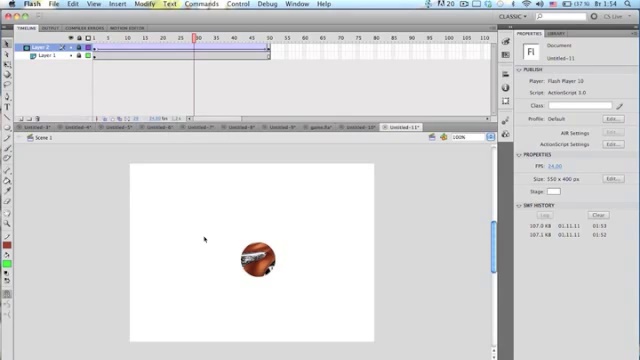
Task: Switch to the Output tab
Action: tap(50, 28)
